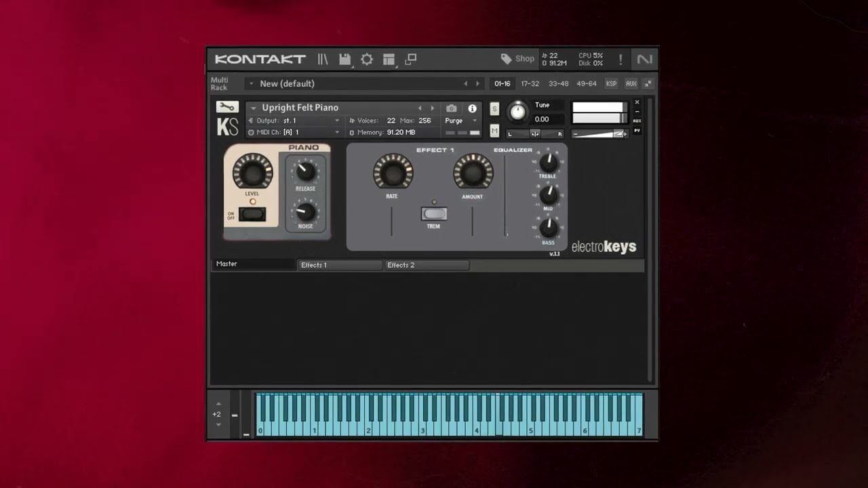Load next instrument arrow
The image size is (868, 488).
(432, 108)
